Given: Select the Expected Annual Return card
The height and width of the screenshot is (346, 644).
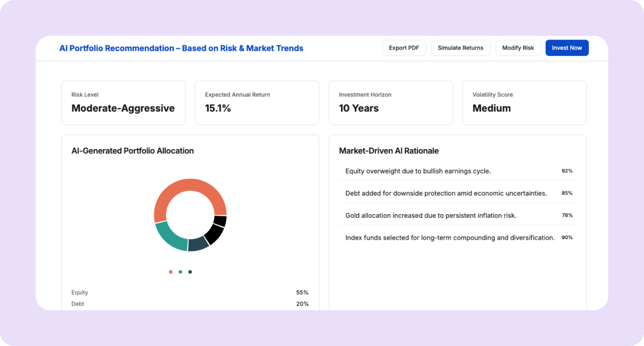Looking at the screenshot, I should pyautogui.click(x=257, y=103).
